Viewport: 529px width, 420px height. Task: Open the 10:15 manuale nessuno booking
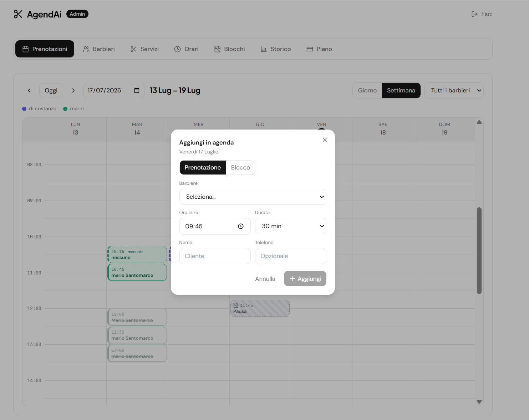137,254
